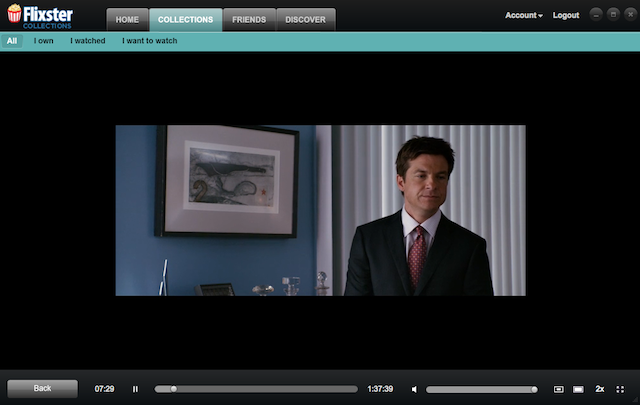Switch to normal video size icon
Viewport: 640px width, 405px height.
pyautogui.click(x=578, y=389)
